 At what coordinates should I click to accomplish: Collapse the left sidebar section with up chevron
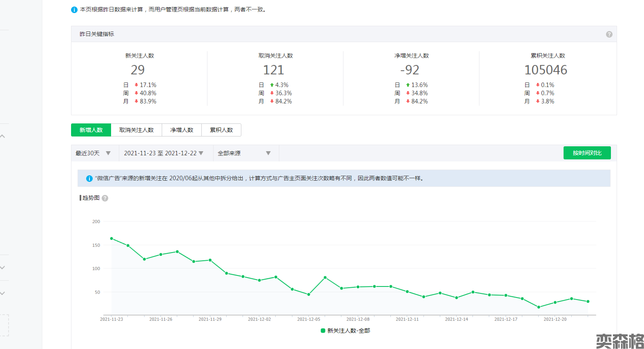[3, 136]
